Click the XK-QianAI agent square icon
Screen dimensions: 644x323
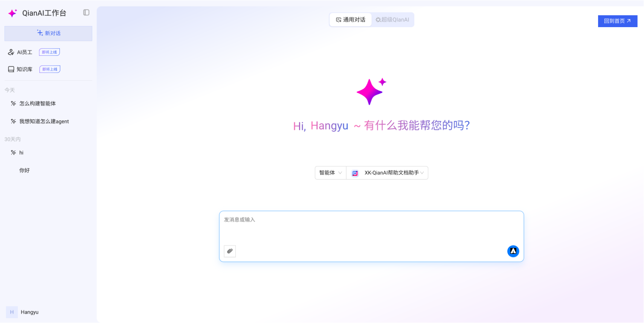[x=355, y=173]
